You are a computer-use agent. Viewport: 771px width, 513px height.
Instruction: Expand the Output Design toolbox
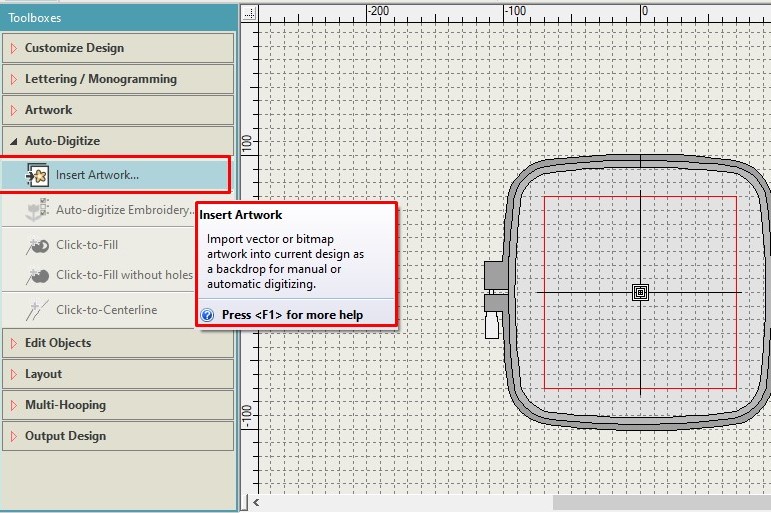click(x=118, y=436)
